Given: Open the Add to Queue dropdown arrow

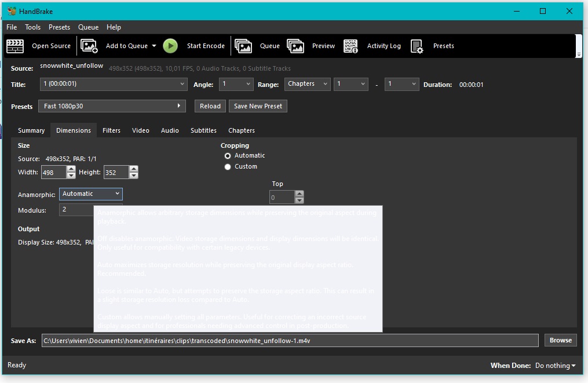Looking at the screenshot, I should pyautogui.click(x=154, y=46).
